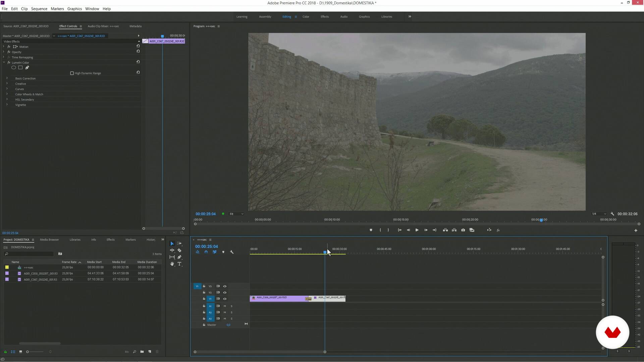Create 4-point polygon mask for Lumetri Color
The image size is (644, 362).
click(x=20, y=68)
